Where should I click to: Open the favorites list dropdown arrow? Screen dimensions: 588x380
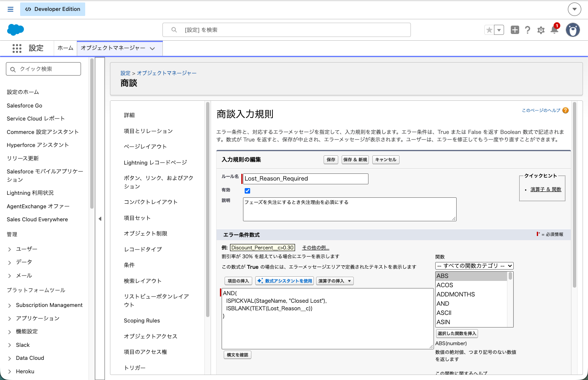click(x=499, y=30)
